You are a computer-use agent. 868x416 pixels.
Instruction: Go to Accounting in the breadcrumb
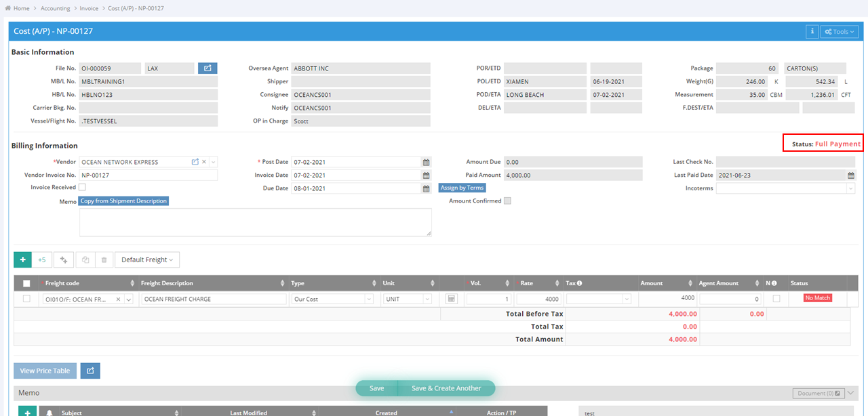[x=55, y=8]
